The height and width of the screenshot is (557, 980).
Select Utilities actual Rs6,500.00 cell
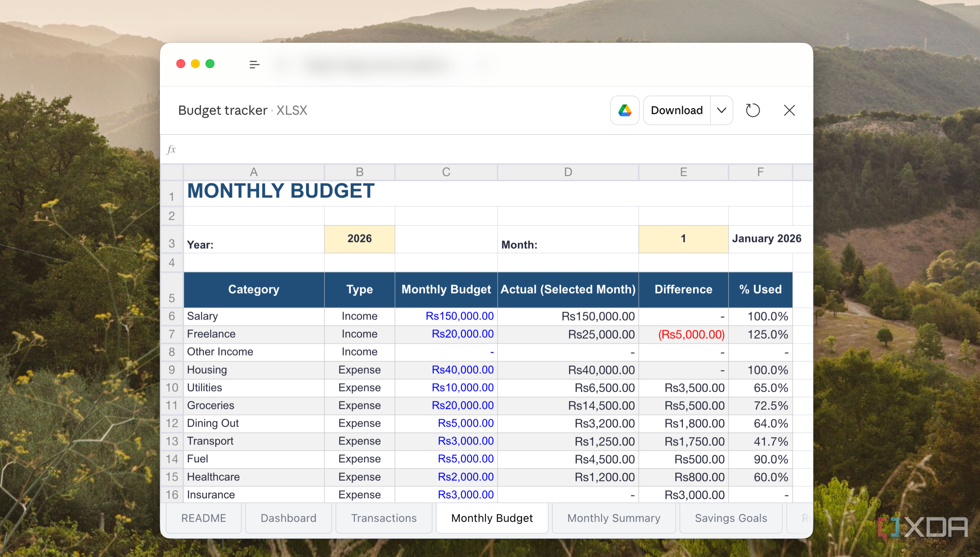pos(568,388)
